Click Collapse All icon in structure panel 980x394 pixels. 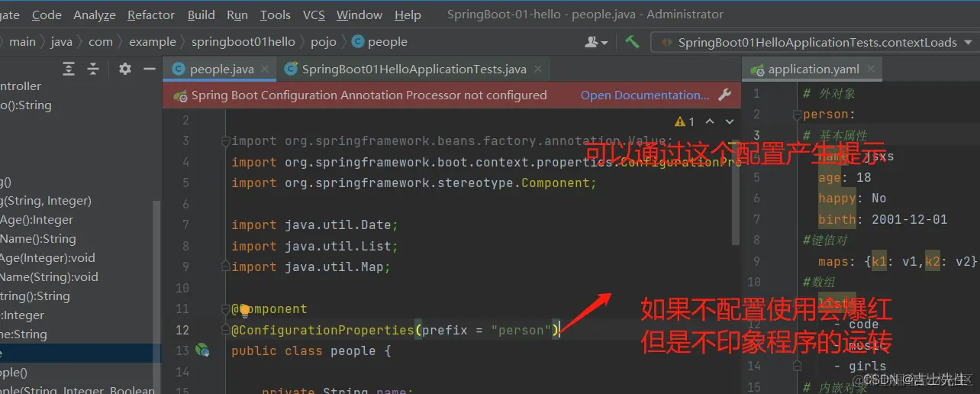point(93,69)
